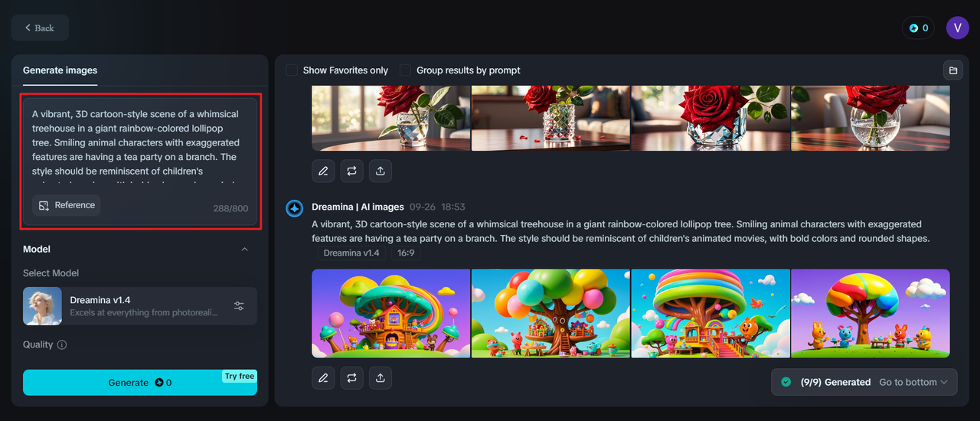
Task: Open second rose thumbnail with crystal vase
Action: point(550,119)
